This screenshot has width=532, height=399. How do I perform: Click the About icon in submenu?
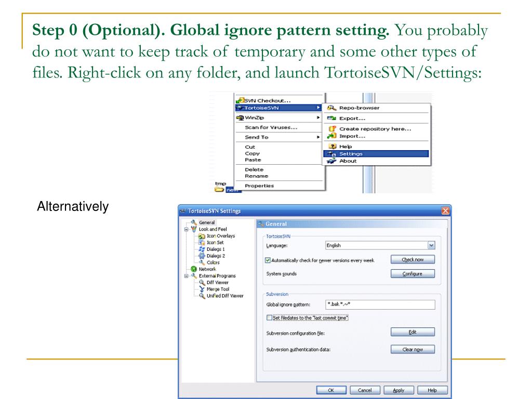click(x=331, y=161)
